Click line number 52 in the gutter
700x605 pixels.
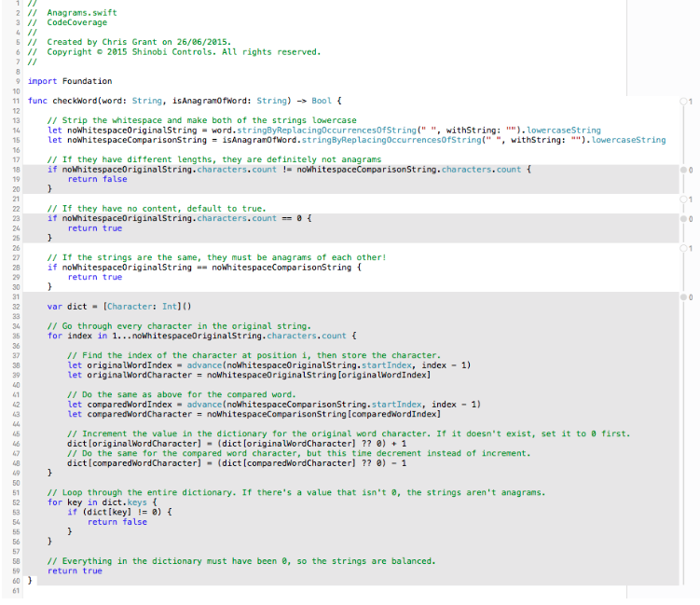(17, 502)
